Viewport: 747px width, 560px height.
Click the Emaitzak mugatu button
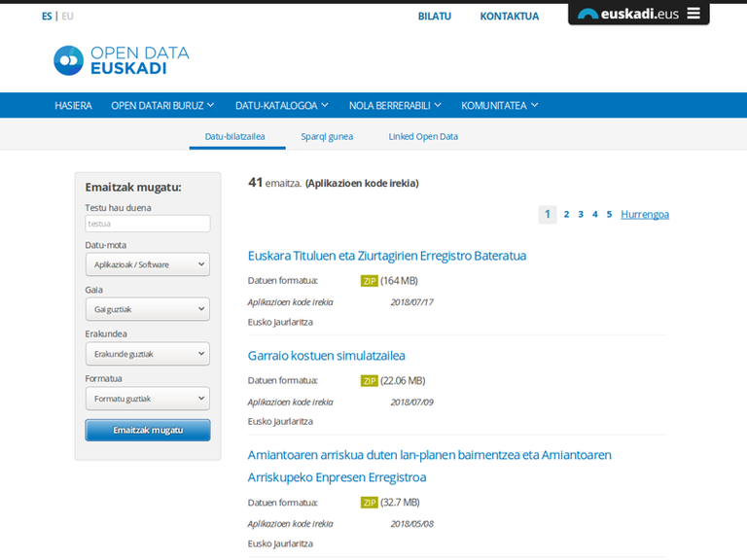tap(148, 430)
